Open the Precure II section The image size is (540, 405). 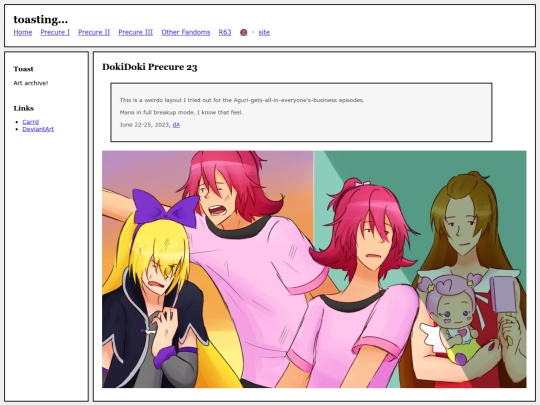click(94, 32)
